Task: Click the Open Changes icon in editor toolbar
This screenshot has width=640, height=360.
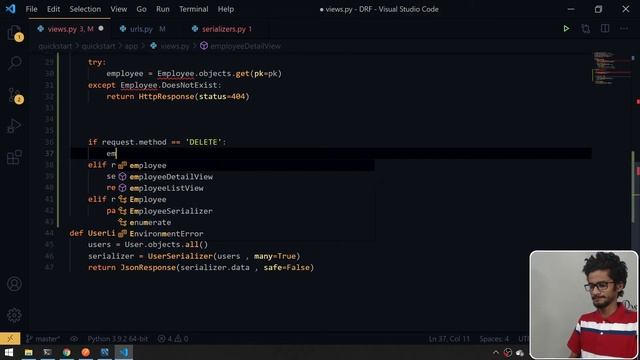Action: tap(586, 29)
